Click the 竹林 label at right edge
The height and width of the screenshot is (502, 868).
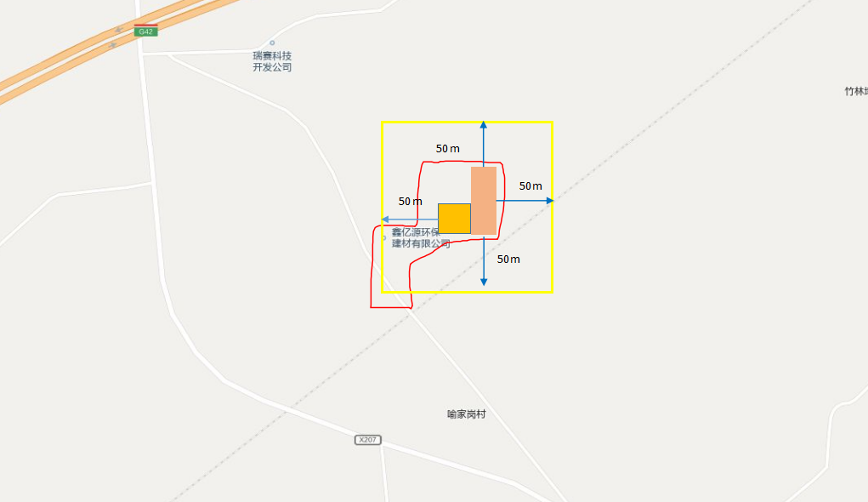[856, 91]
